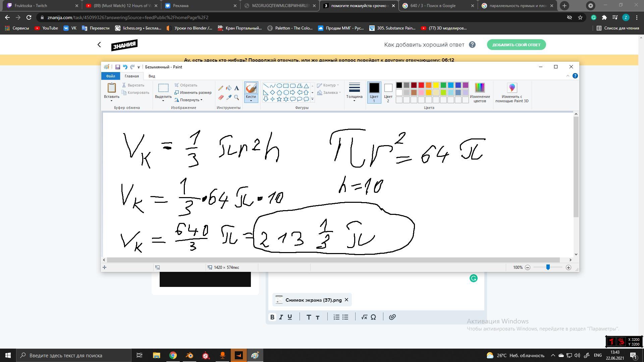
Task: Select Color 1 foreground slot
Action: 374,93
